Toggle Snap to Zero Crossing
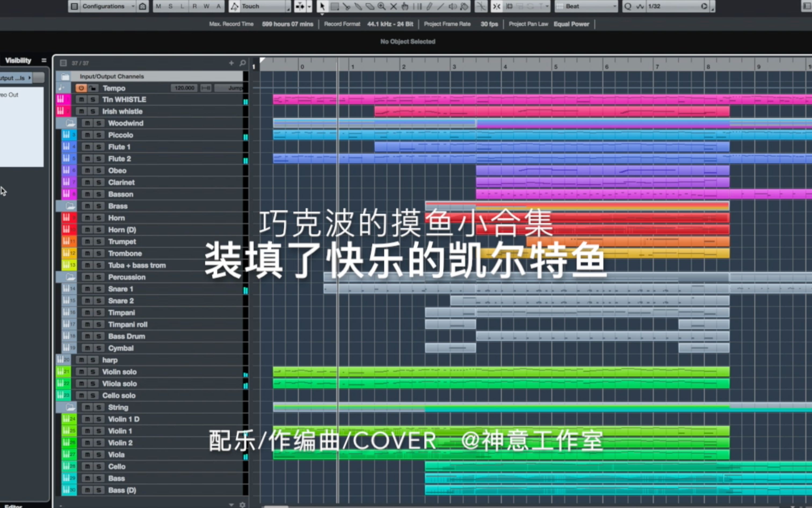812x508 pixels. 481,6
